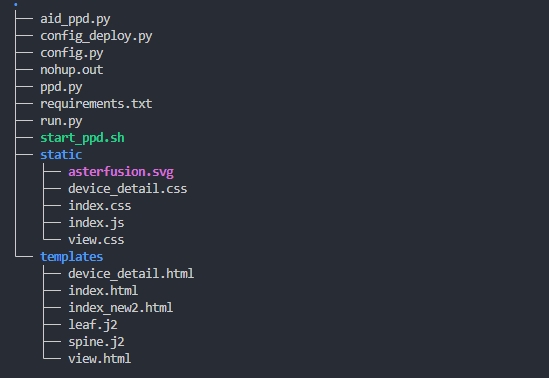Image resolution: width=549 pixels, height=378 pixels.
Task: Select the leaf.j2 template
Action: pyautogui.click(x=92, y=325)
